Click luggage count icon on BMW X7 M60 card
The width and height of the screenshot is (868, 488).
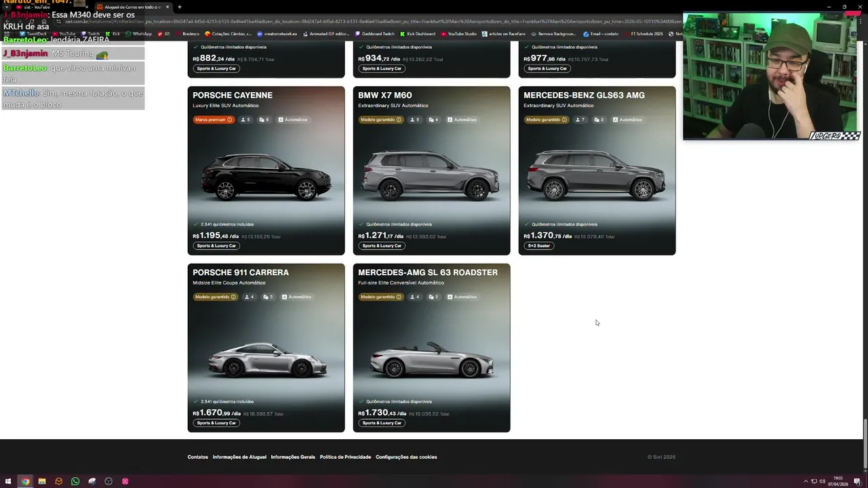click(431, 120)
